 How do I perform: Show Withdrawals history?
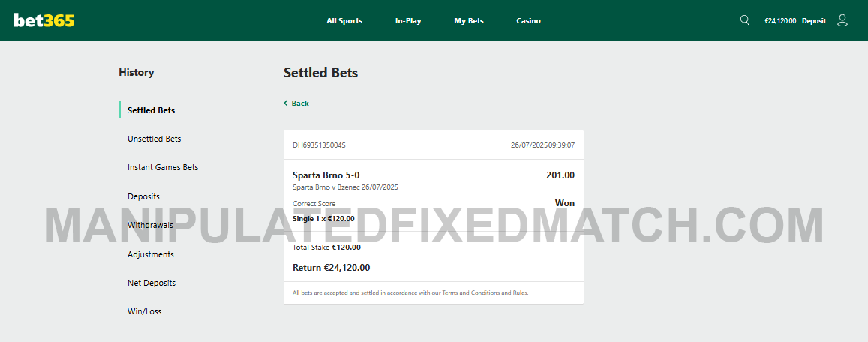tap(150, 225)
